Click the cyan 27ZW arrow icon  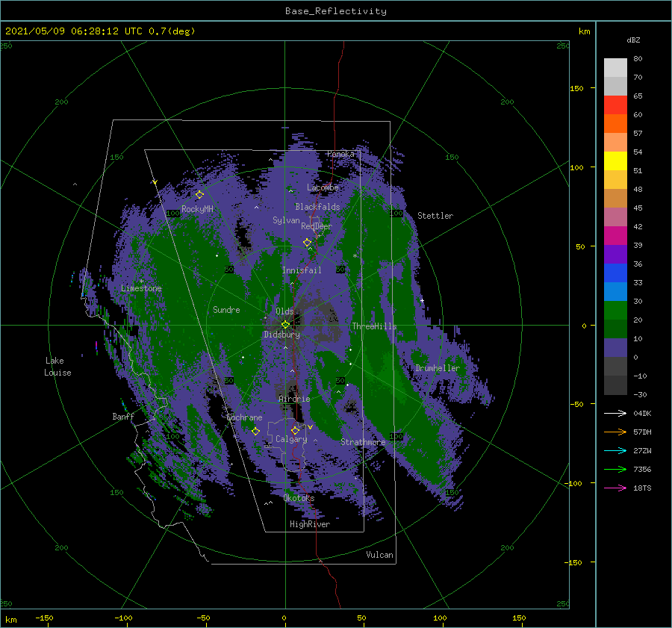[x=615, y=450]
